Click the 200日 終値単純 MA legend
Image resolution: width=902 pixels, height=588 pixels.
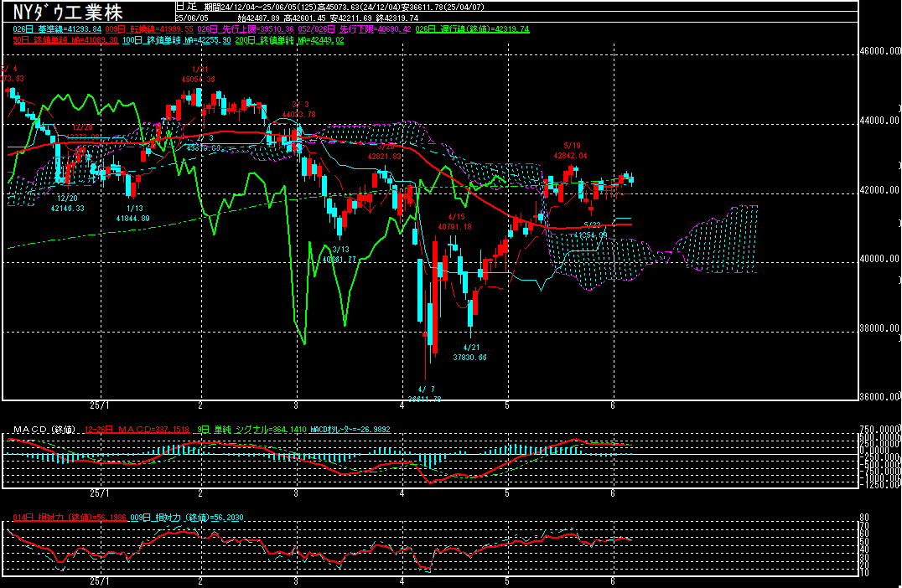(289, 40)
